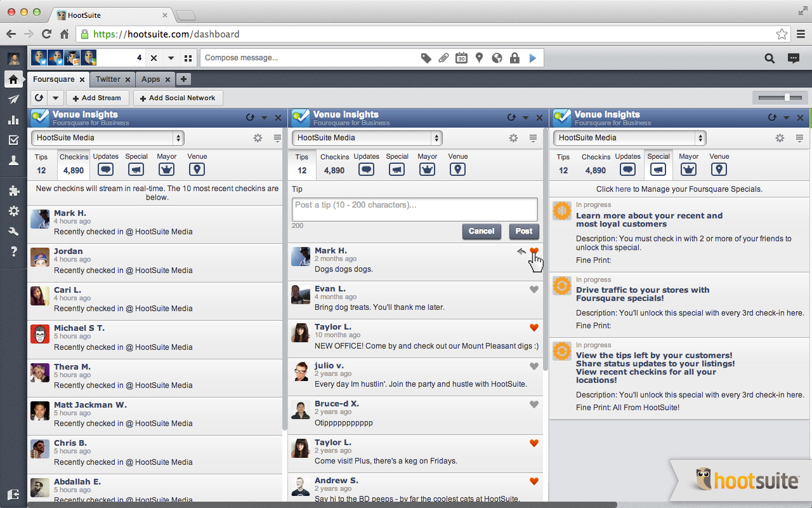Viewport: 812px width, 508px height.
Task: Click the Post a tip text field
Action: 414,210
